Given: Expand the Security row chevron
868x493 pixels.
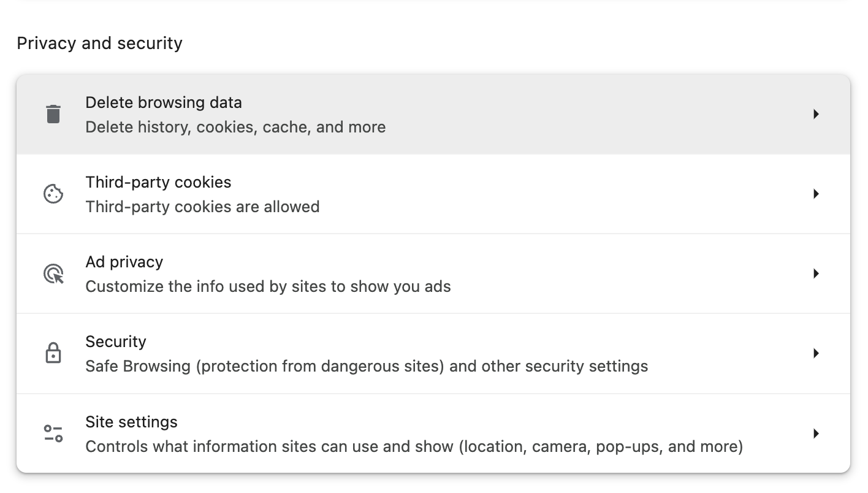Looking at the screenshot, I should click(x=816, y=353).
